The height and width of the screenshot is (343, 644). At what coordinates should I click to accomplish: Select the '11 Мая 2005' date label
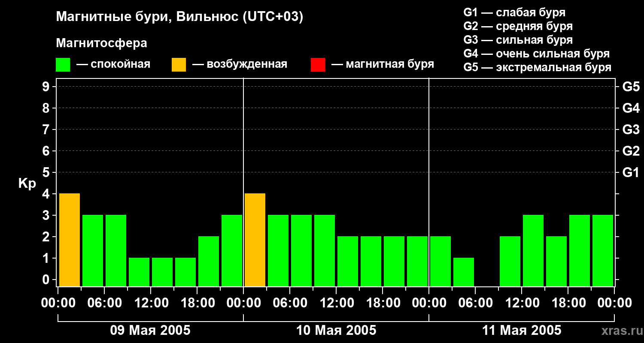522,331
